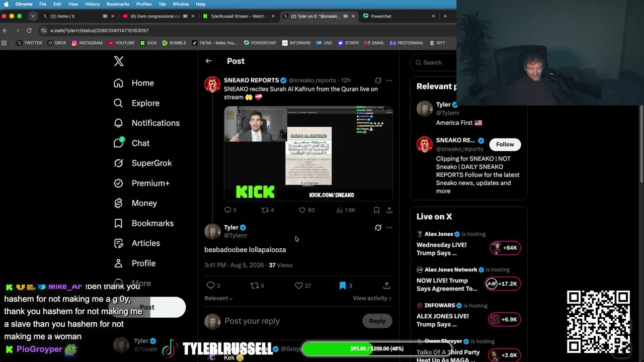The width and height of the screenshot is (644, 362).
Task: Click the TWITTER bookmark
Action: 29,43
